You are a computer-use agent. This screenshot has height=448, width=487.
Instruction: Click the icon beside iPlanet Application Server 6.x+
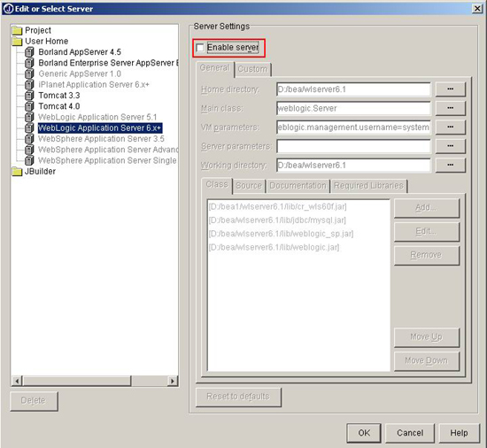(29, 84)
